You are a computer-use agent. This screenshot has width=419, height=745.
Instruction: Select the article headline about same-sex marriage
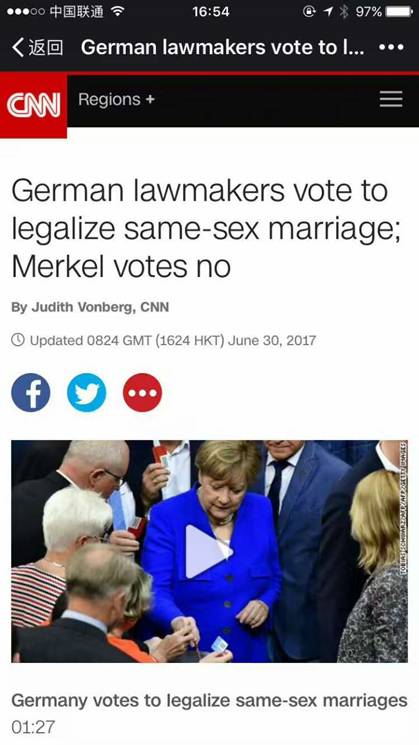[x=206, y=229]
